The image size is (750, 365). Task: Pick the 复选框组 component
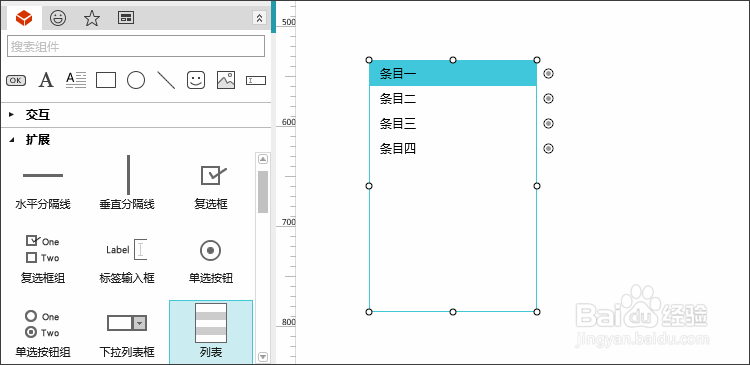tap(43, 258)
